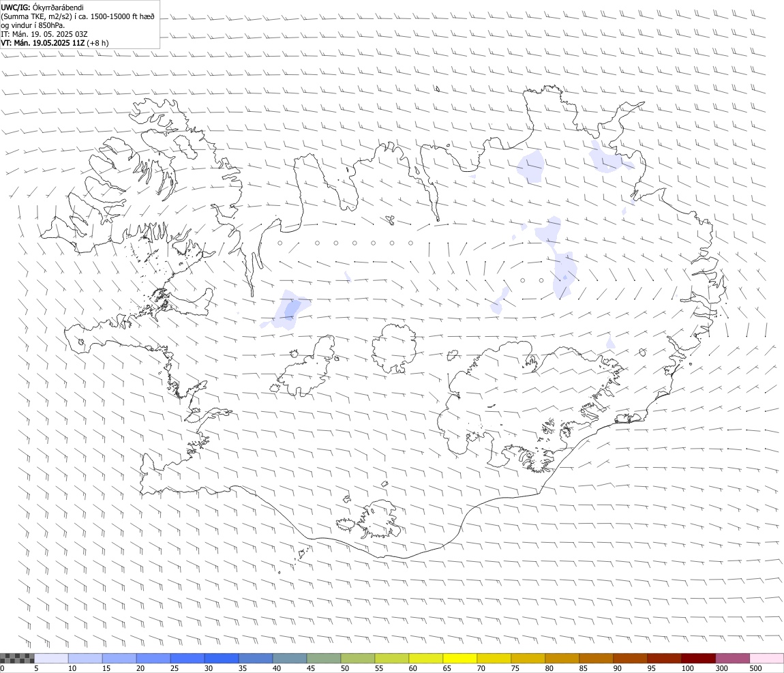Image resolution: width=784 pixels, height=673 pixels.
Task: Click the grey-blue swatch between 40 and 45
Action: coord(290,658)
